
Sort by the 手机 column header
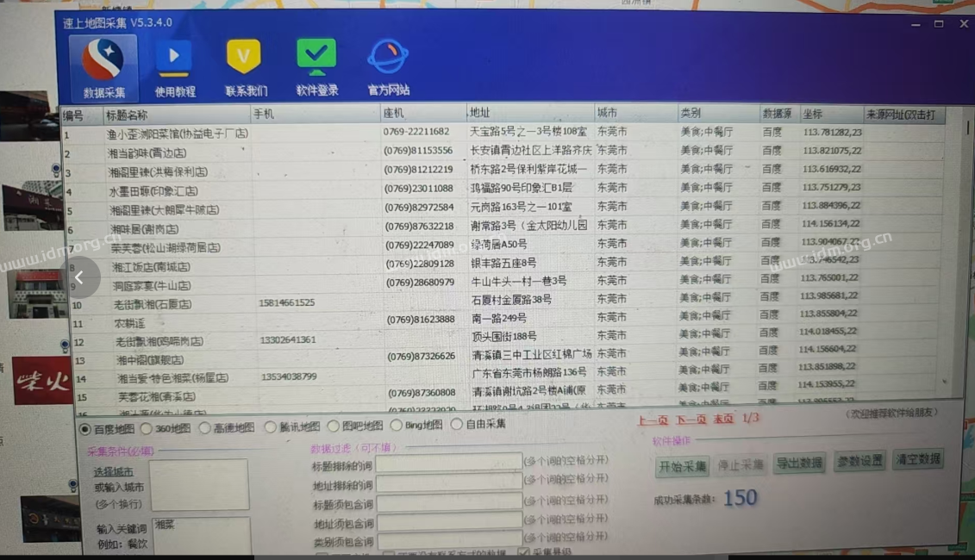(x=316, y=115)
